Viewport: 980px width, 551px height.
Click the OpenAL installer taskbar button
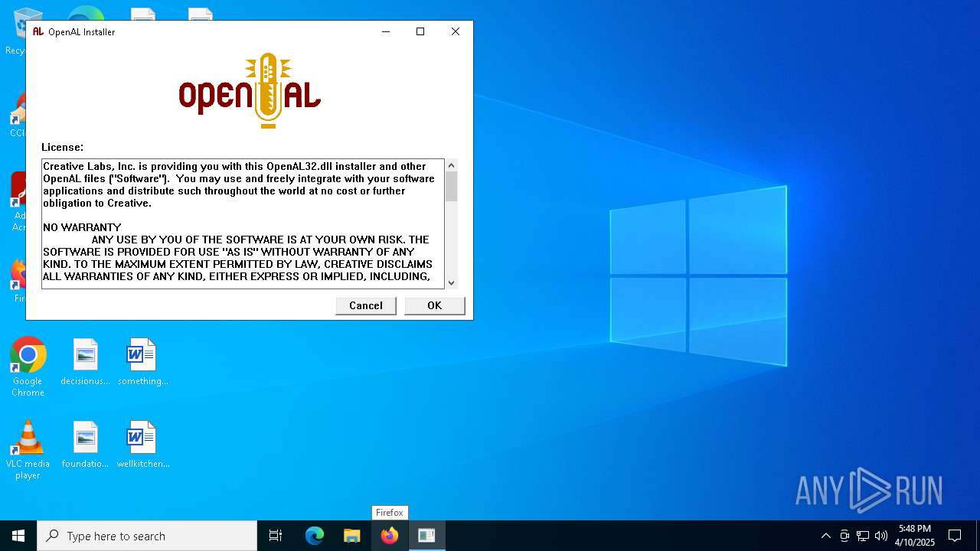426,536
